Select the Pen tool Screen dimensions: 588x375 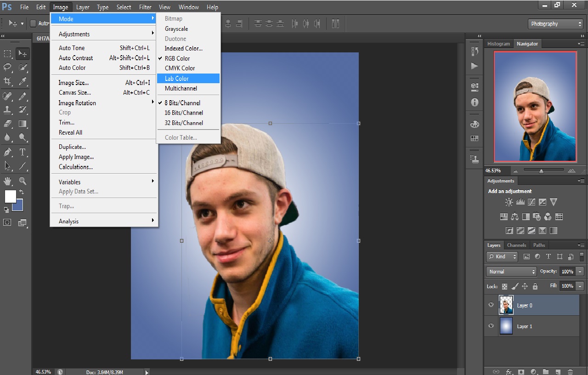click(x=7, y=152)
